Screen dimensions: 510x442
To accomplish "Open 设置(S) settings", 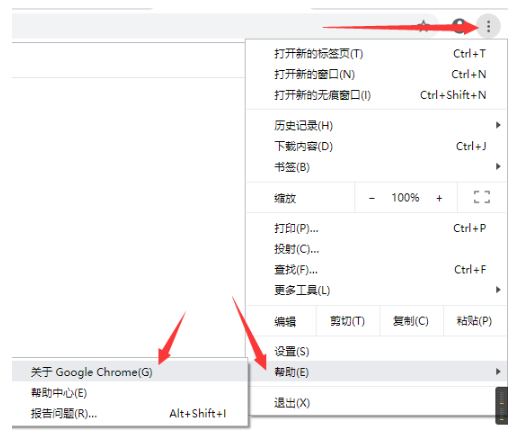I will (377, 351).
